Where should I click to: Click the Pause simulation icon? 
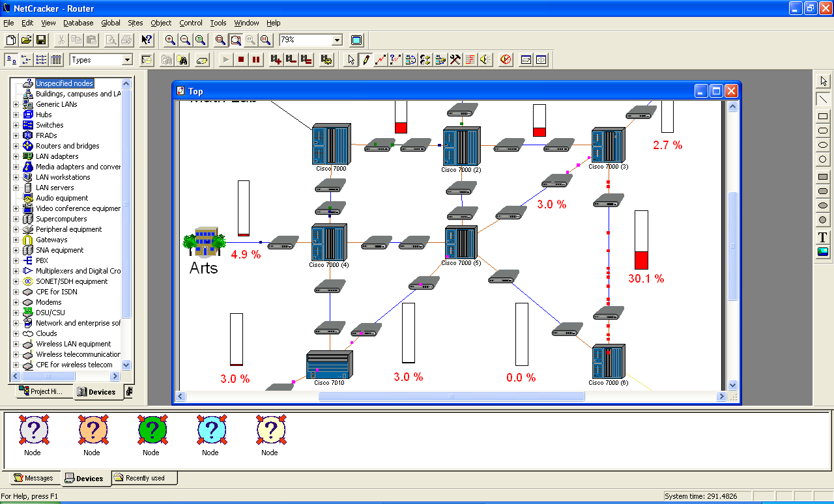tap(256, 60)
